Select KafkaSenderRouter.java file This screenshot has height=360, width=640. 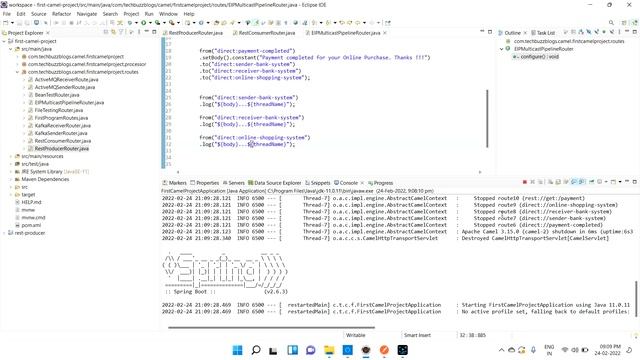(61, 133)
